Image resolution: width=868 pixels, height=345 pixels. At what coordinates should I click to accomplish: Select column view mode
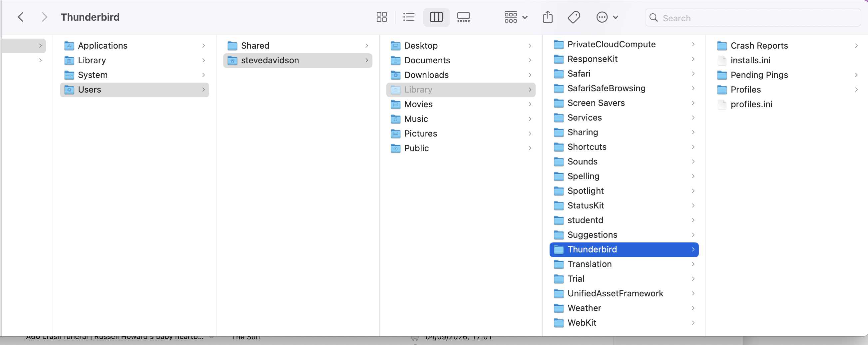(x=436, y=17)
